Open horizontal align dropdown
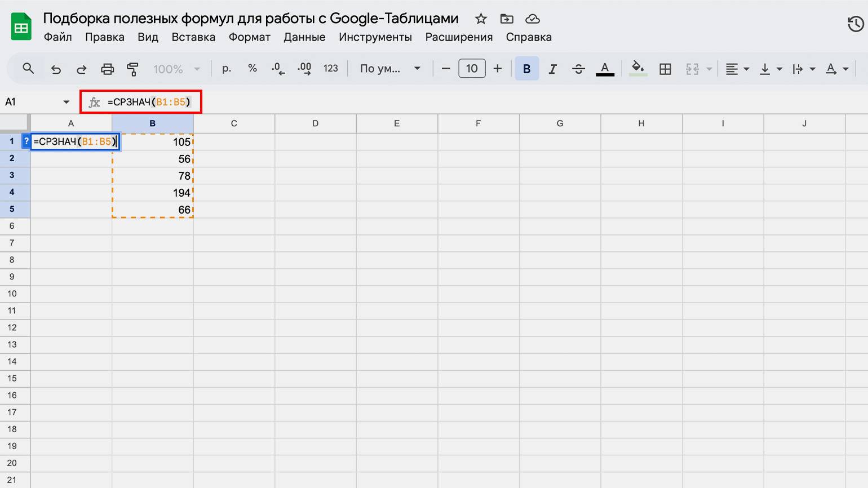This screenshot has width=868, height=488. pos(737,69)
